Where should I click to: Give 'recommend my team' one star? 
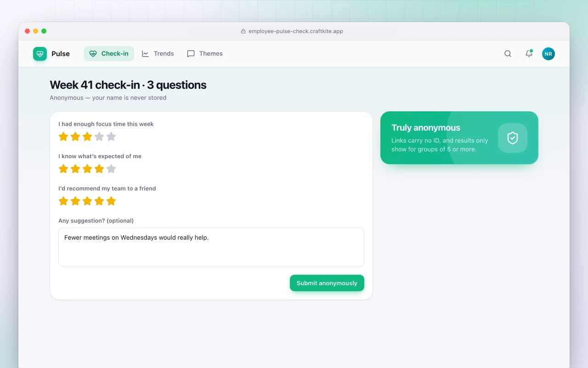pyautogui.click(x=63, y=201)
